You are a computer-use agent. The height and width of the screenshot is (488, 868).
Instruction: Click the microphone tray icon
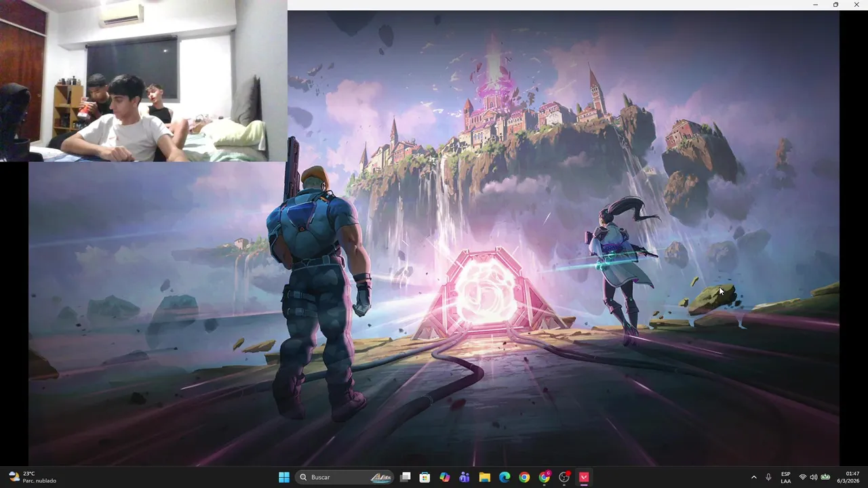768,477
